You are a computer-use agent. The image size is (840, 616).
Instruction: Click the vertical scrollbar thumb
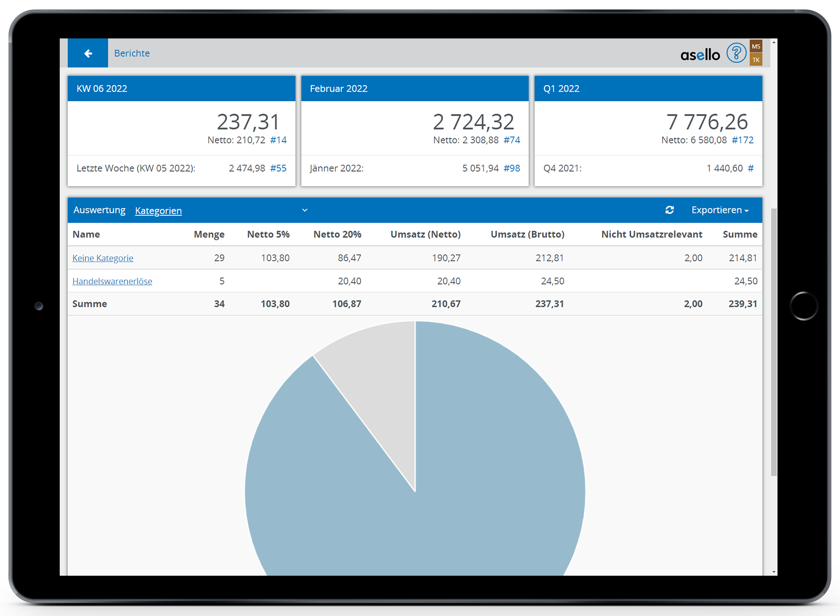click(x=774, y=342)
